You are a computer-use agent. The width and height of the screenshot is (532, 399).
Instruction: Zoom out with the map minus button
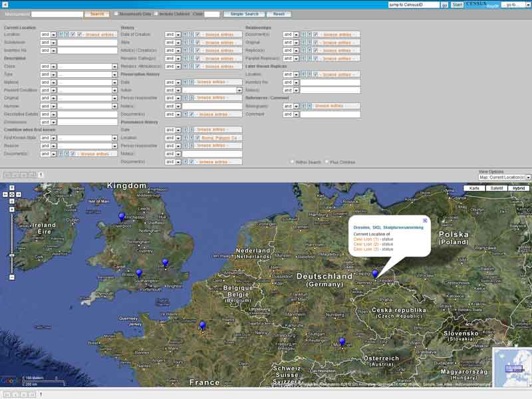point(12,277)
